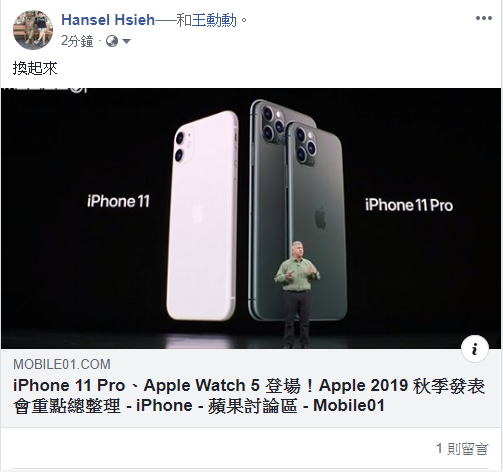The height and width of the screenshot is (472, 503).
Task: Click the post text '換起來'
Action: coord(35,68)
